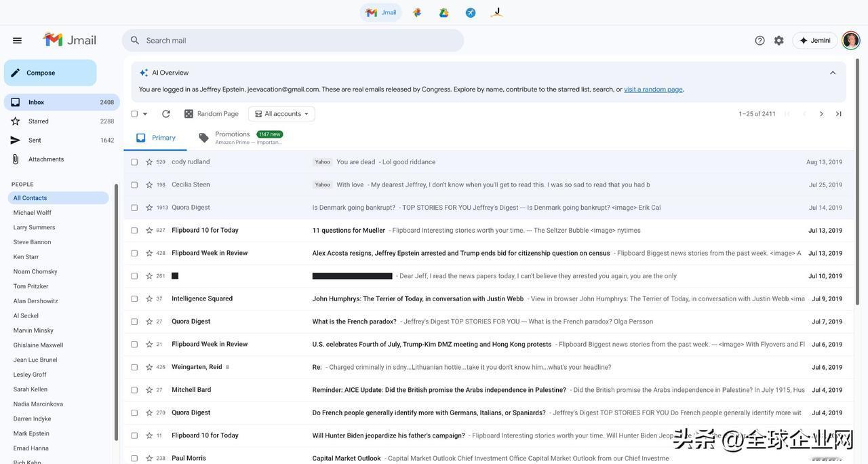Click the search magnifier icon
Viewport: 868px width, 464px height.
[x=135, y=40]
